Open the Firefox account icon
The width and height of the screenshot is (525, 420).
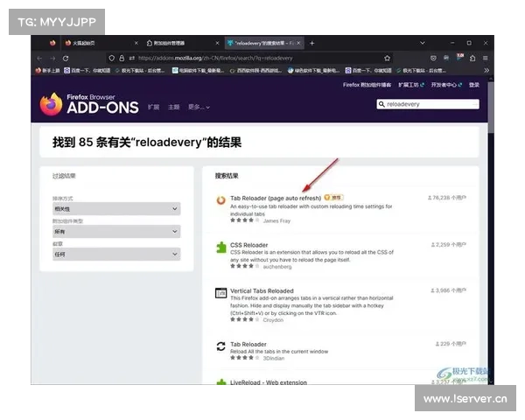pyautogui.click(x=446, y=59)
